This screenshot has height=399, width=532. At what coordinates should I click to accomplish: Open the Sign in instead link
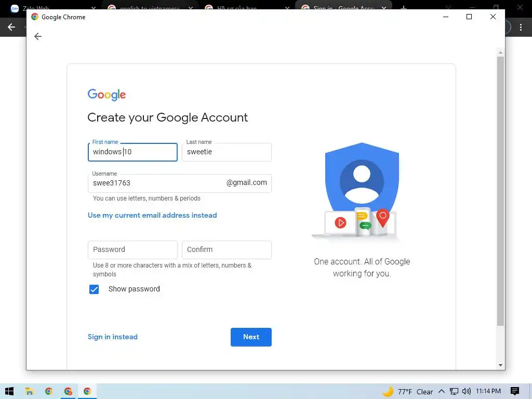tap(113, 337)
